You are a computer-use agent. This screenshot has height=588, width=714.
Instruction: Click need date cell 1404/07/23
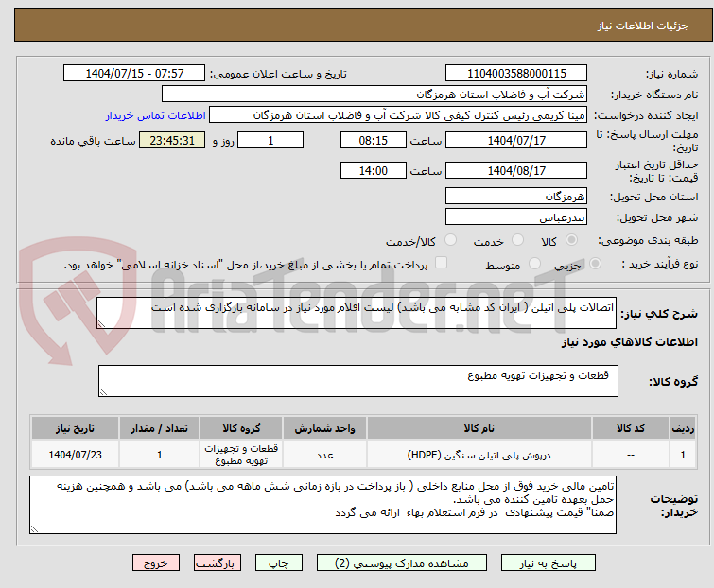point(75,455)
